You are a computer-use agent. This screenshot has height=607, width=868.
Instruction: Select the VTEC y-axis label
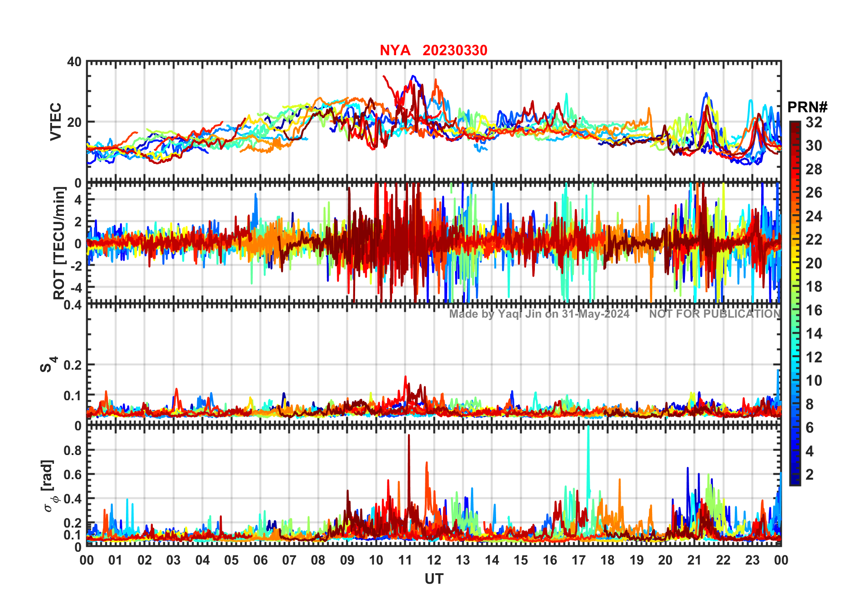click(56, 122)
